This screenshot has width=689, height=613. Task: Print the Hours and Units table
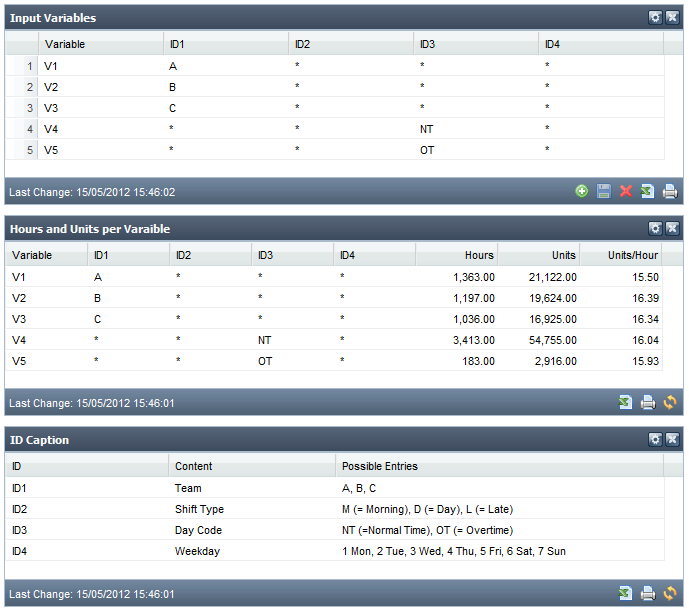[648, 402]
